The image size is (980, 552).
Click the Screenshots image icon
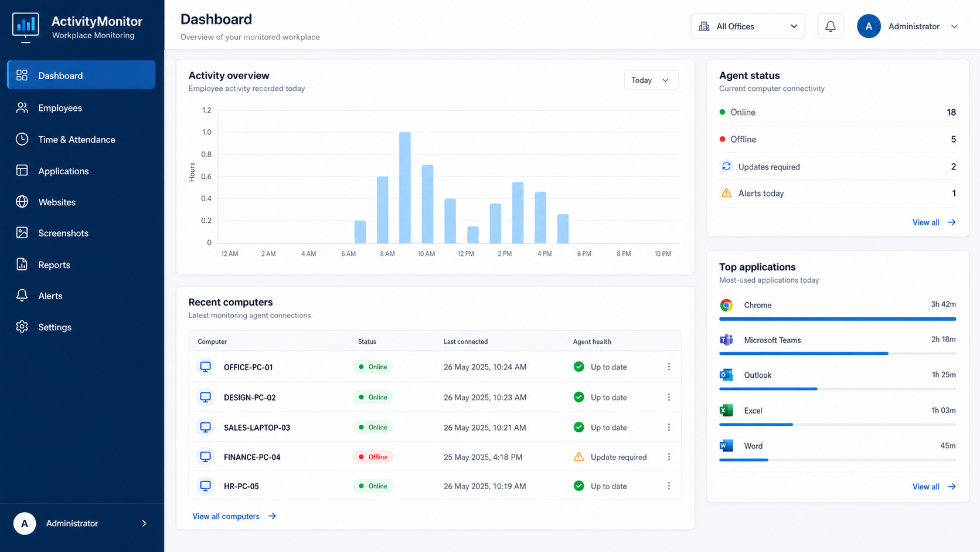(22, 233)
